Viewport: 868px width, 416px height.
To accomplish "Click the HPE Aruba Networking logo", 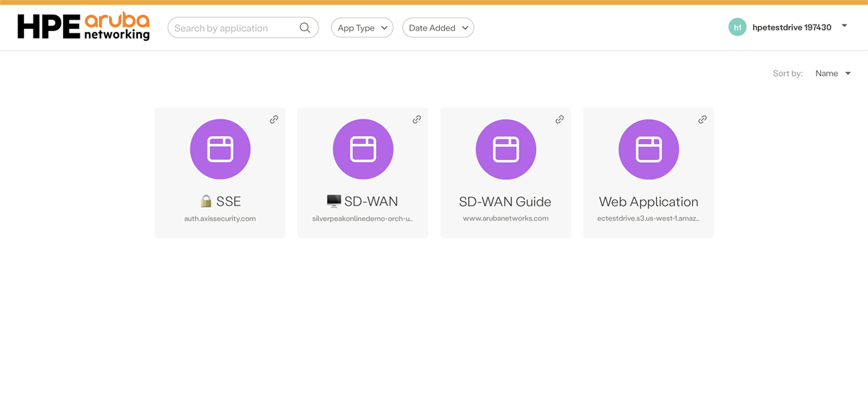I will (83, 26).
